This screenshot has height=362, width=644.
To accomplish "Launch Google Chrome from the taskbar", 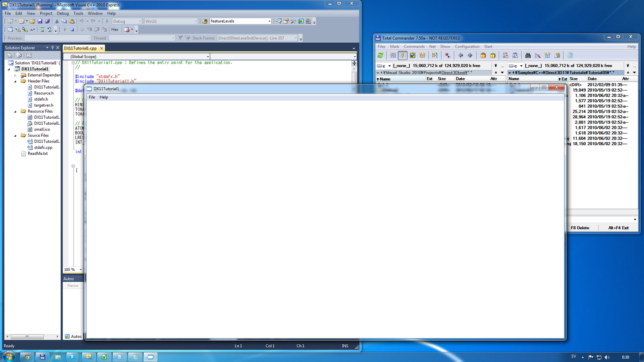I will click(x=27, y=357).
